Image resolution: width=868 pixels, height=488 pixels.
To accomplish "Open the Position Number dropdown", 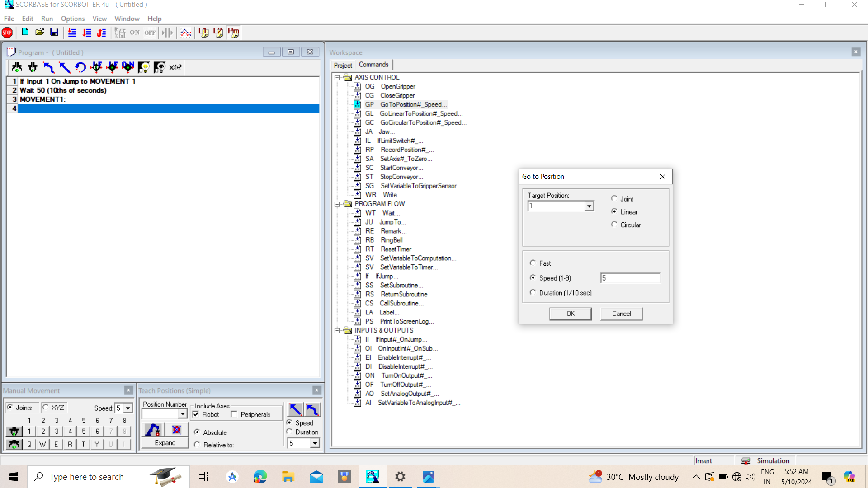I will click(183, 414).
